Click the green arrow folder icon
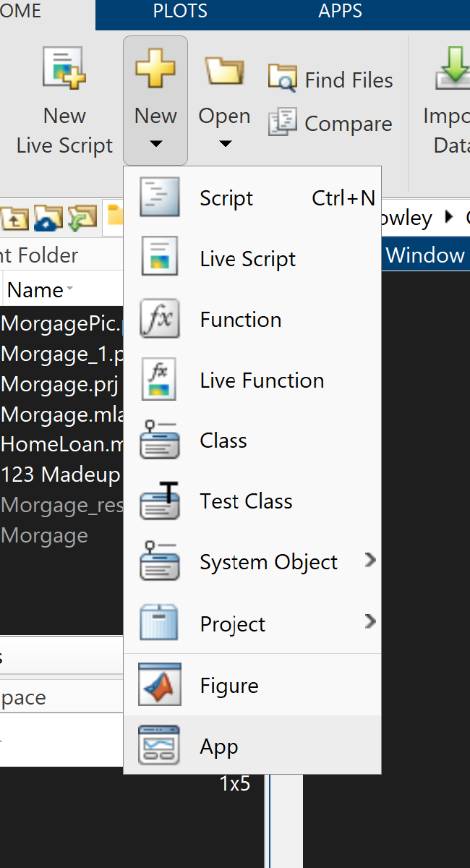This screenshot has height=868, width=470. pyautogui.click(x=82, y=218)
